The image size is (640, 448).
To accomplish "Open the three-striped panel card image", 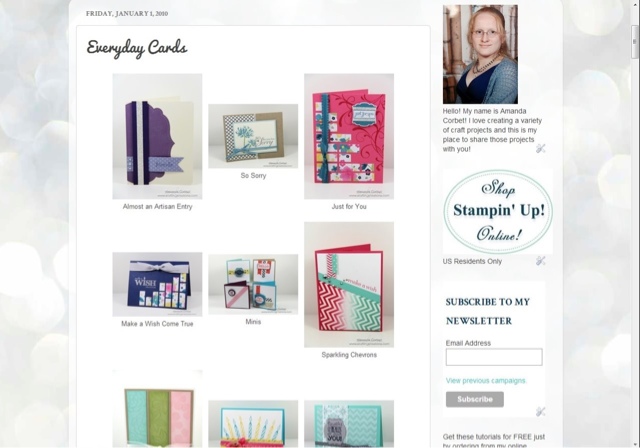I will 157,409.
